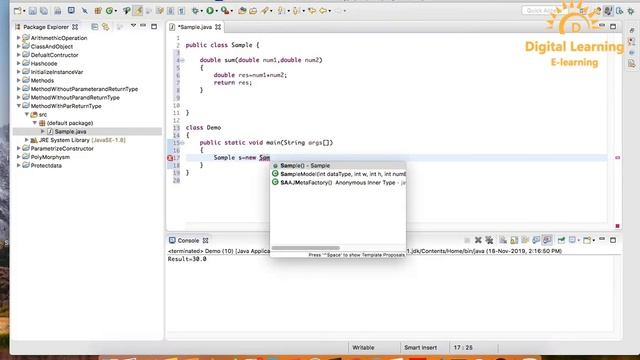Click Collapse All in Package Explorer
The height and width of the screenshot is (360, 640).
coord(95,27)
